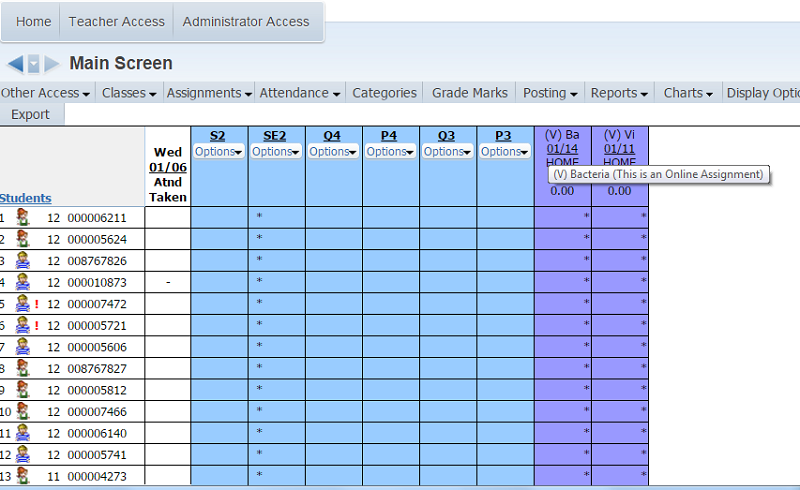Open the Assignments menu
The width and height of the screenshot is (800, 490).
209,93
